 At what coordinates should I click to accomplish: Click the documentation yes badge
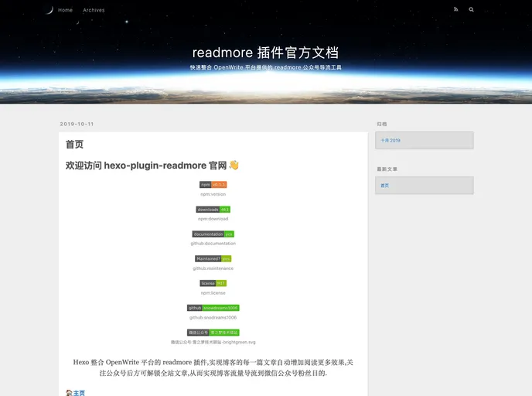[x=213, y=234]
